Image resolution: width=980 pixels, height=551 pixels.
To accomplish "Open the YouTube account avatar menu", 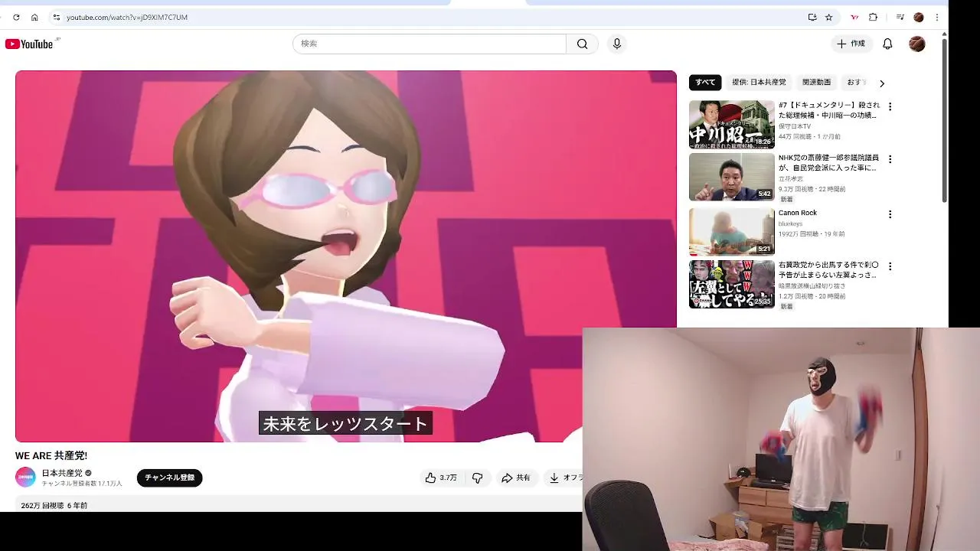I will pos(917,44).
